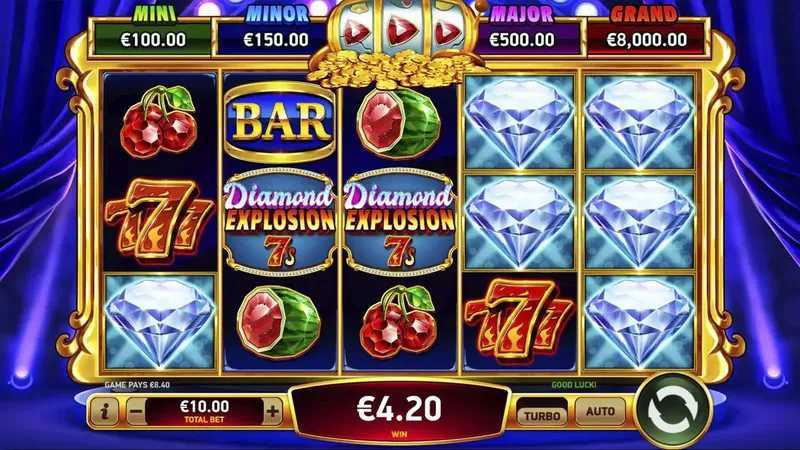Click the €10.00 total bet field
Screen dimensions: 800x450
(204, 411)
